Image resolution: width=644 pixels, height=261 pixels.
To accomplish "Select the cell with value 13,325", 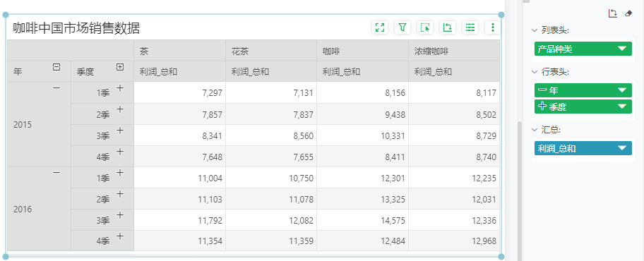I will click(363, 199).
